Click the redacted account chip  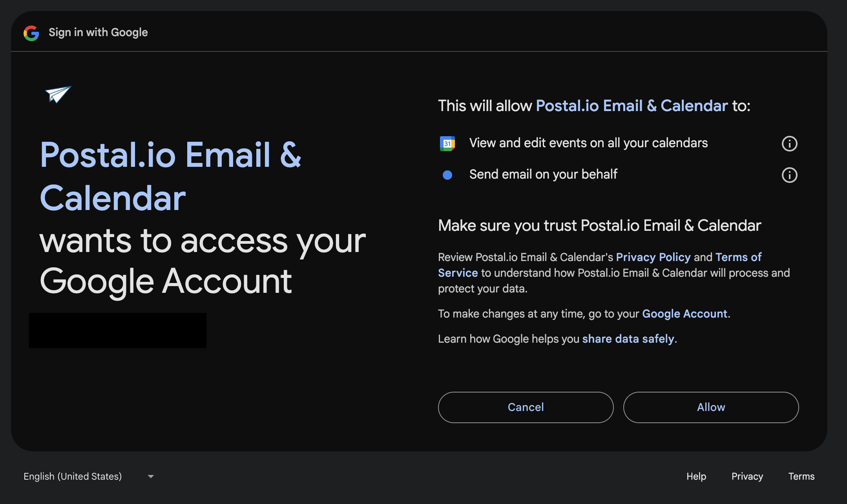click(x=118, y=330)
